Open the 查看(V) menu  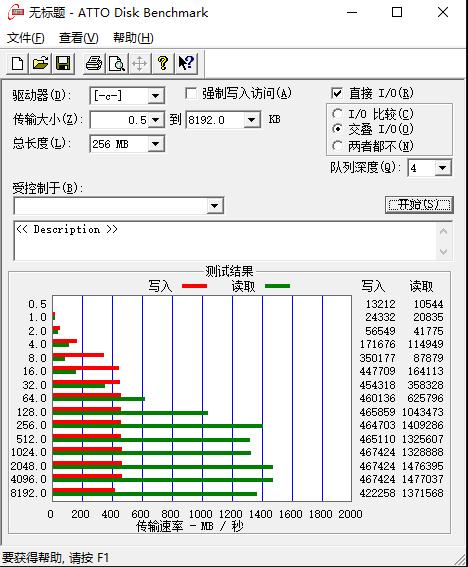[78, 38]
